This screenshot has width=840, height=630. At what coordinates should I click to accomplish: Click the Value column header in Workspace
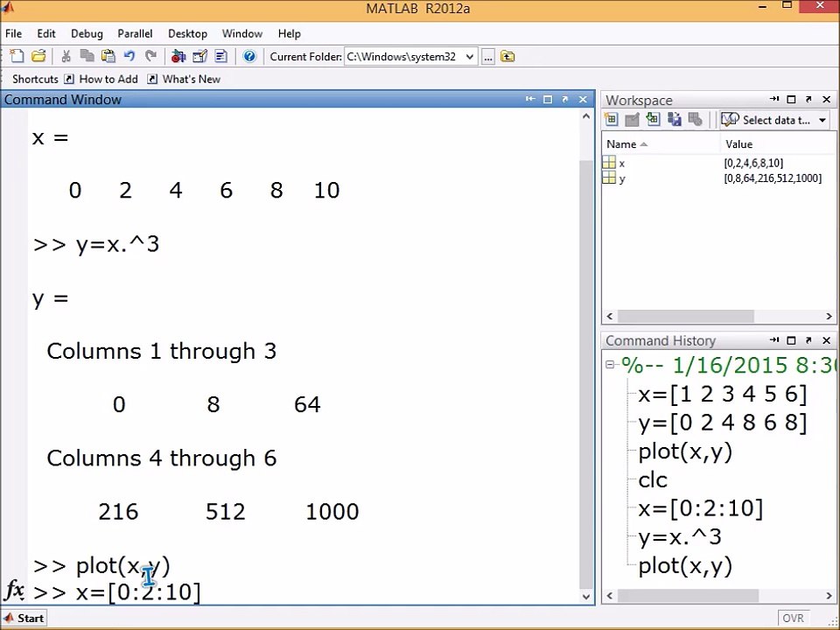click(738, 144)
